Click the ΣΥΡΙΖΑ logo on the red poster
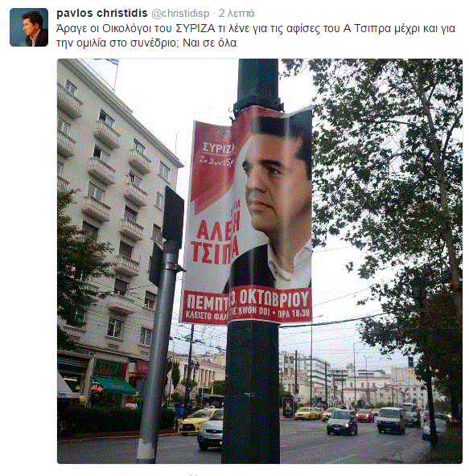Viewport: 469px width, 476px height. (218, 147)
